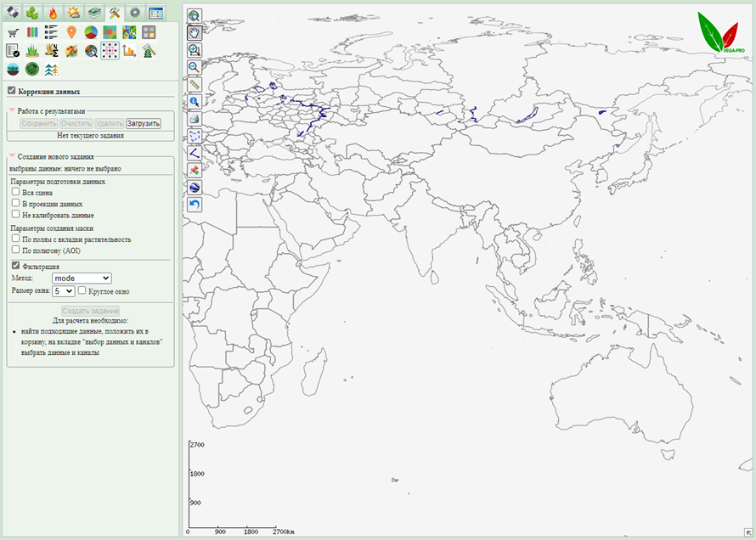Screen dimensions: 756x540
Task: Click the zoom out magnifier tool
Action: (x=195, y=67)
